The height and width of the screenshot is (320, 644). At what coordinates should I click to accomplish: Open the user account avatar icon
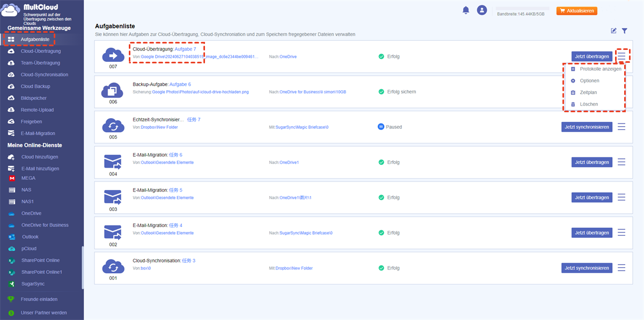(482, 10)
